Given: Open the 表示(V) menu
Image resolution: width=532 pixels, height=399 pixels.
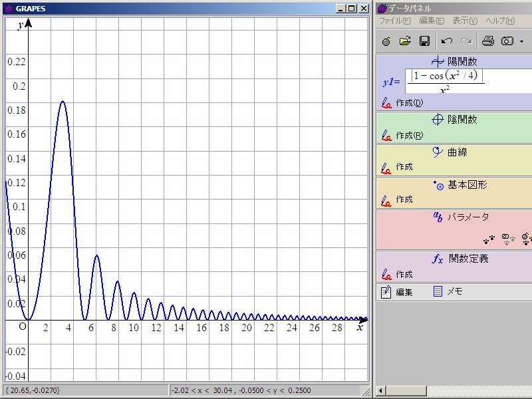Looking at the screenshot, I should (465, 21).
